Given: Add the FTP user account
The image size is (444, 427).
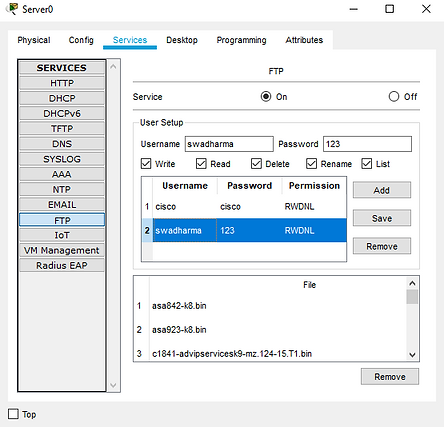Looking at the screenshot, I should (x=382, y=190).
